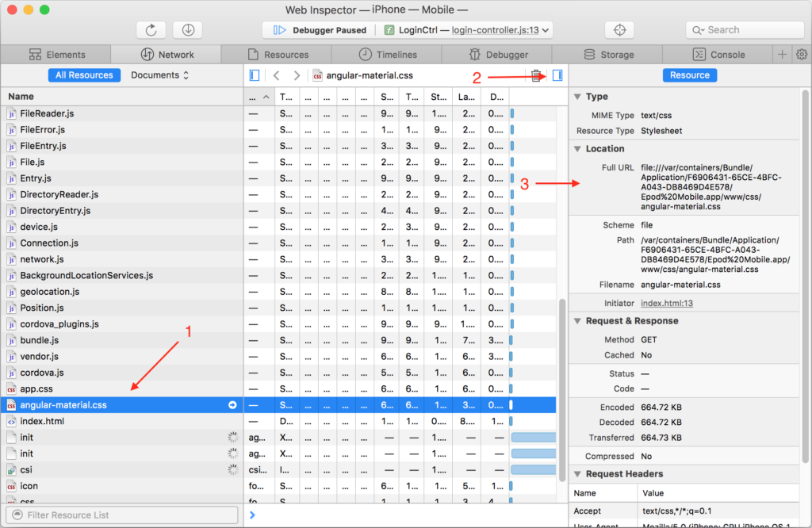This screenshot has width=812, height=528.
Task: Open the Documents filter dropdown
Action: click(159, 75)
